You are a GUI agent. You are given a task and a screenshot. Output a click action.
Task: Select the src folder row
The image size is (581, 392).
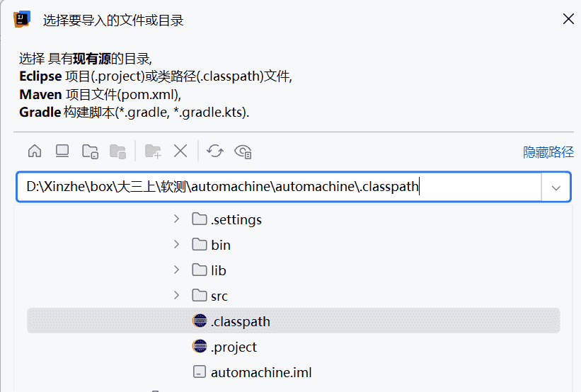[x=219, y=296]
